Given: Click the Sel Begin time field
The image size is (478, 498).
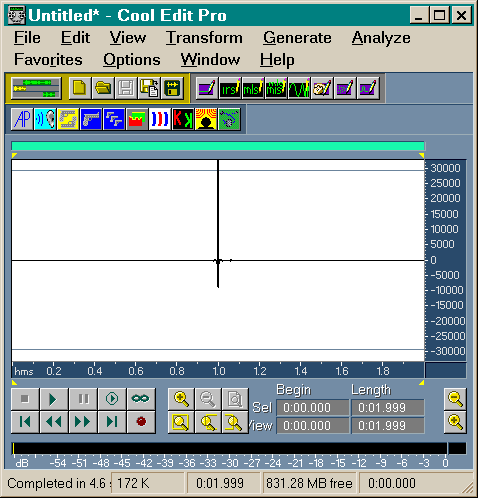Looking at the screenshot, I should click(x=313, y=408).
